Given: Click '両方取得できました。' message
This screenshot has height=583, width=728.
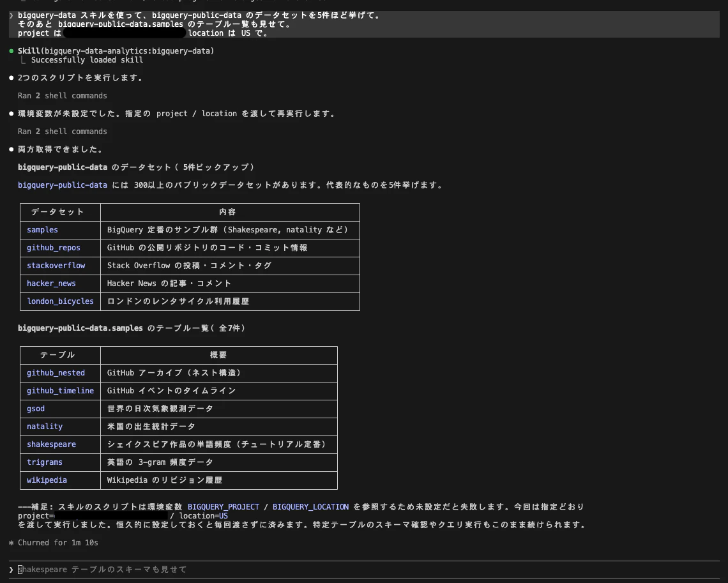Looking at the screenshot, I should 61,149.
